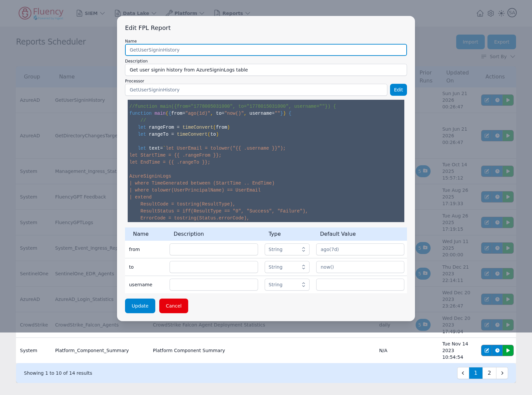Screen dimensions: 532x395
Task: Edit the Description field
Action: 266,70
